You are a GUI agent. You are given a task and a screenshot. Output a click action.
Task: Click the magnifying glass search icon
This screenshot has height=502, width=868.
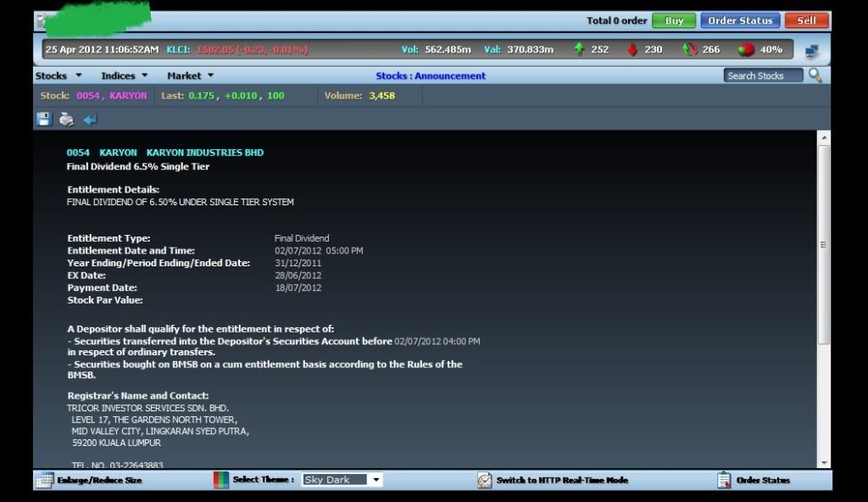pos(815,75)
